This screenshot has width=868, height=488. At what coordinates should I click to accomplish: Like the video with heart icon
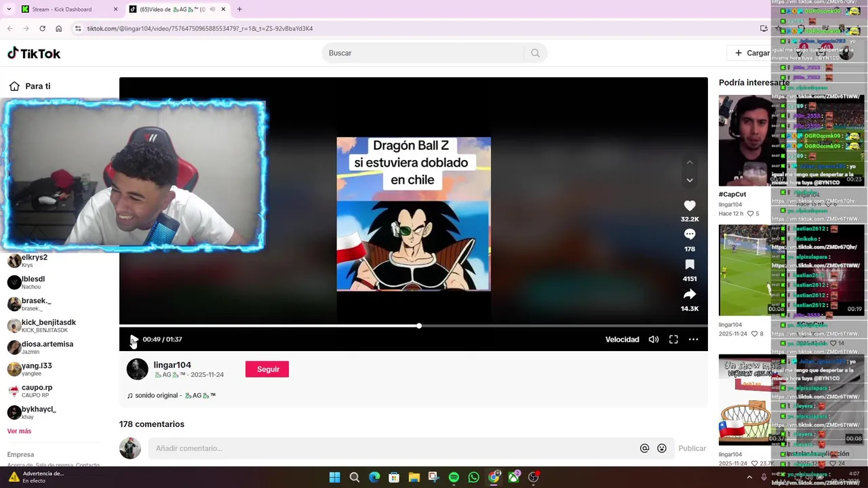[690, 205]
